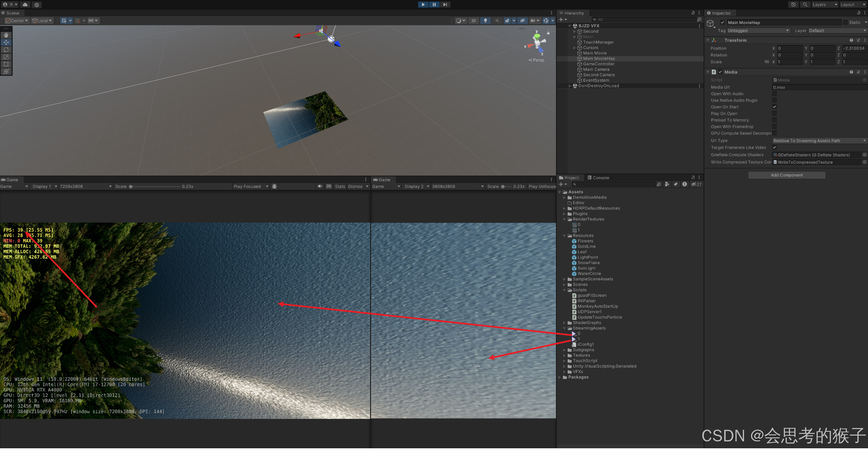
Task: Enable the Play On Open checkbox
Action: tap(774, 114)
